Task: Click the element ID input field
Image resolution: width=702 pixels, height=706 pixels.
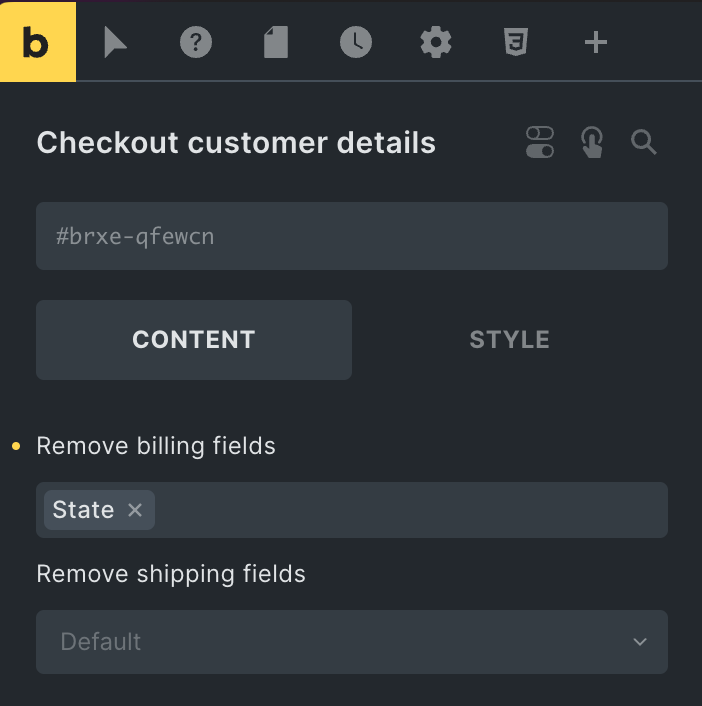Action: point(352,236)
